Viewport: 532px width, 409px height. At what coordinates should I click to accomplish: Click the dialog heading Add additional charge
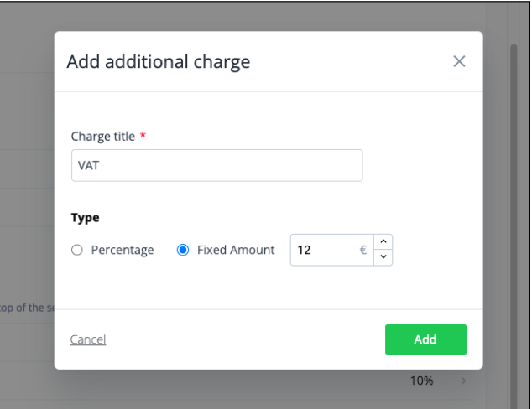[x=158, y=61]
